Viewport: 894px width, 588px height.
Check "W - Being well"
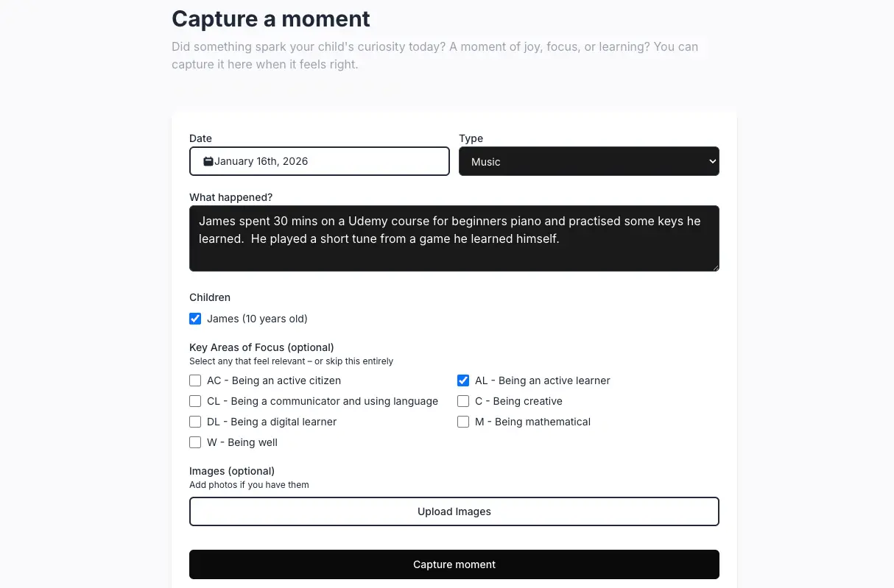[195, 442]
